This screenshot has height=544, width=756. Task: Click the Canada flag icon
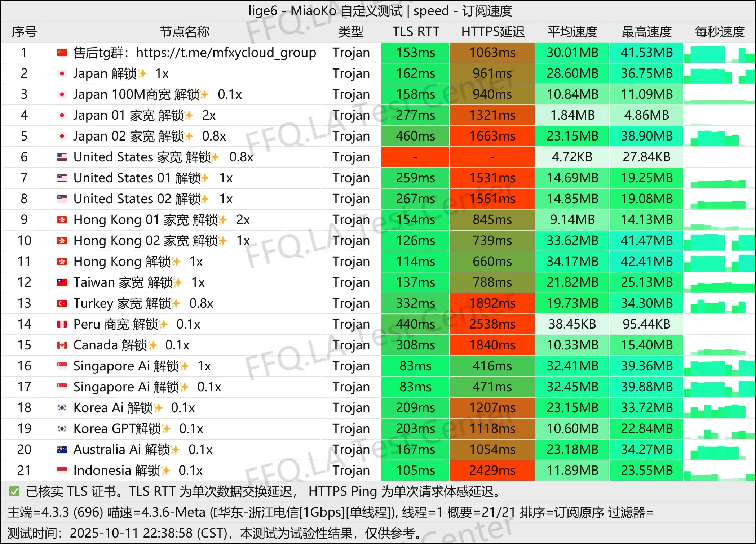tap(62, 345)
